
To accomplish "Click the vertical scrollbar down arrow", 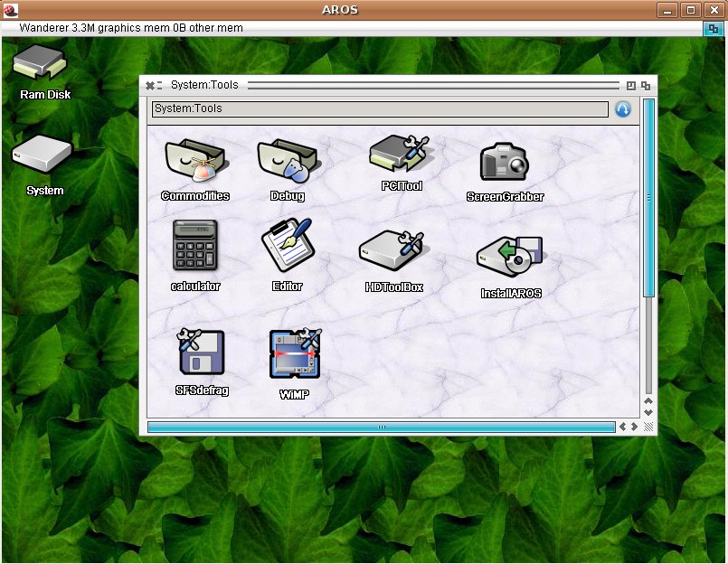I will [648, 412].
